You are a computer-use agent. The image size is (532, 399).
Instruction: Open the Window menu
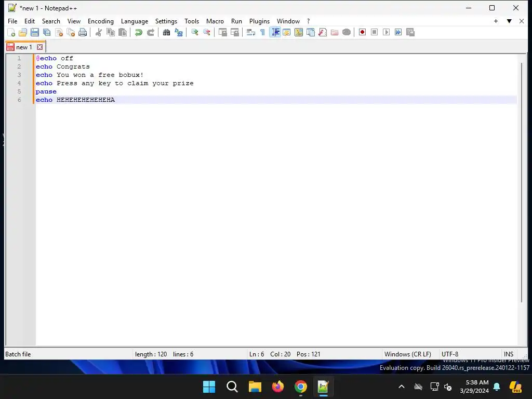(288, 21)
